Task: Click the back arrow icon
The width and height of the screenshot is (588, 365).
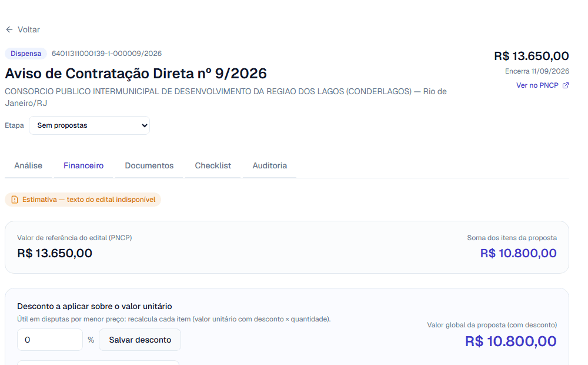Action: pos(9,29)
